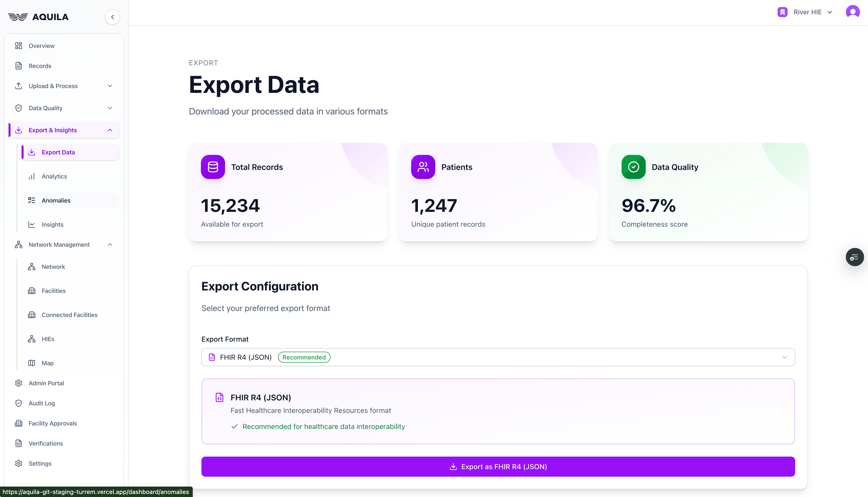
Task: Click the River HIE organization building icon
Action: pos(782,12)
